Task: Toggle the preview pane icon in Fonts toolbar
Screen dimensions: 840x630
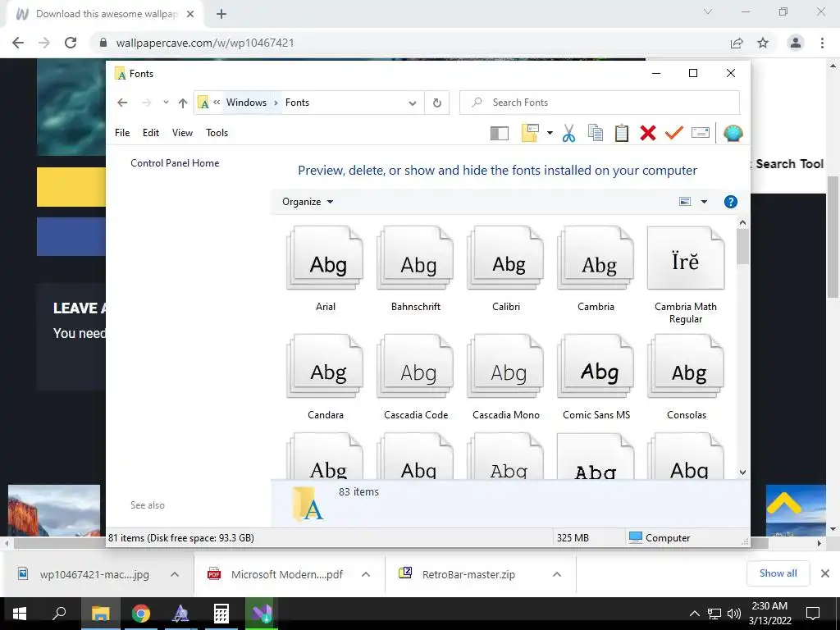Action: coord(500,133)
